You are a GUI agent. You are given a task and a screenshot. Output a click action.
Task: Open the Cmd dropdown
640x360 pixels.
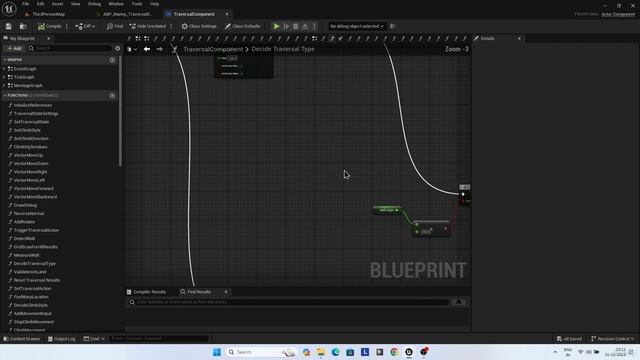[94, 339]
